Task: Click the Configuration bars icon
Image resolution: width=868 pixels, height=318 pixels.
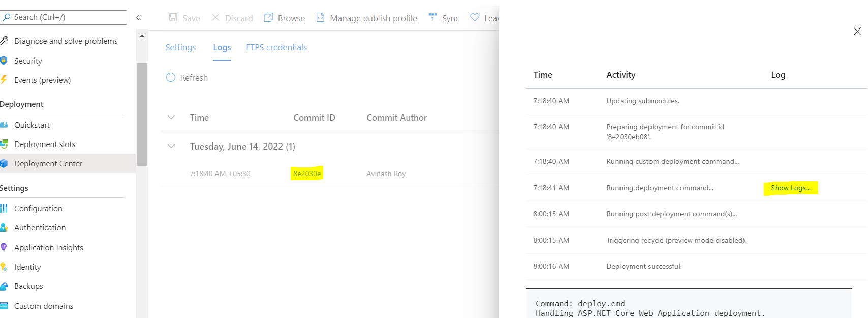Action: pyautogui.click(x=4, y=208)
